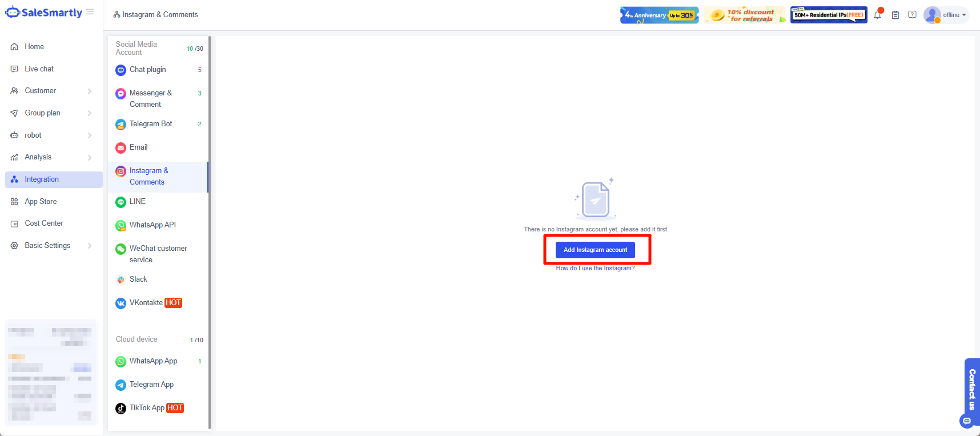
Task: Select the Email channel icon
Action: (x=121, y=148)
